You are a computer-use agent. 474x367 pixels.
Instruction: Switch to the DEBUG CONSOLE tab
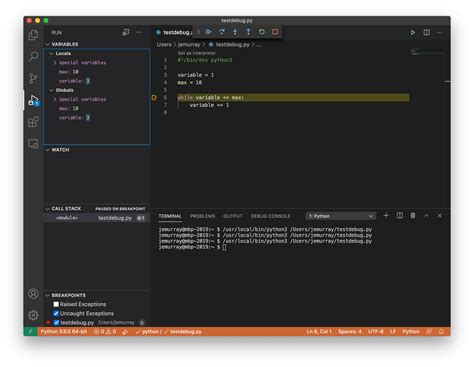pyautogui.click(x=270, y=216)
